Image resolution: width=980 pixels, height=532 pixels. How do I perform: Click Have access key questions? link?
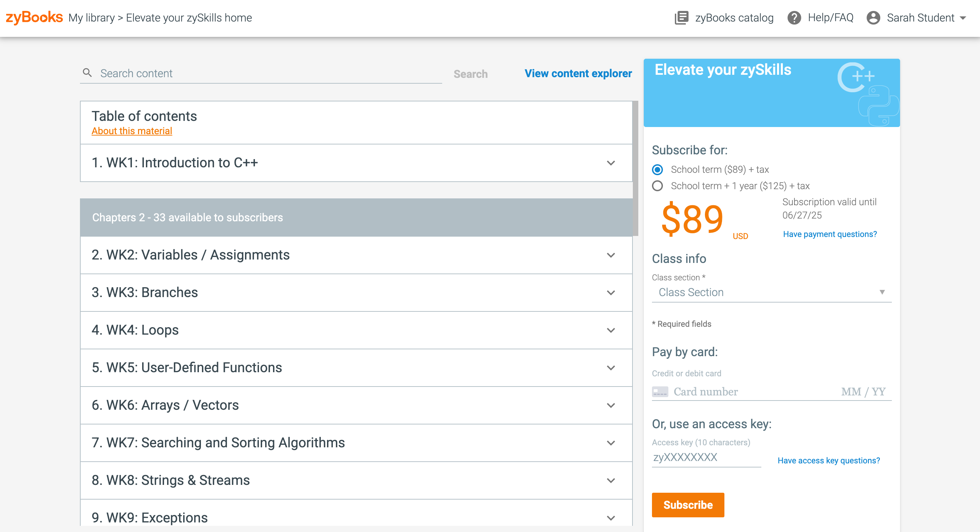(x=828, y=461)
